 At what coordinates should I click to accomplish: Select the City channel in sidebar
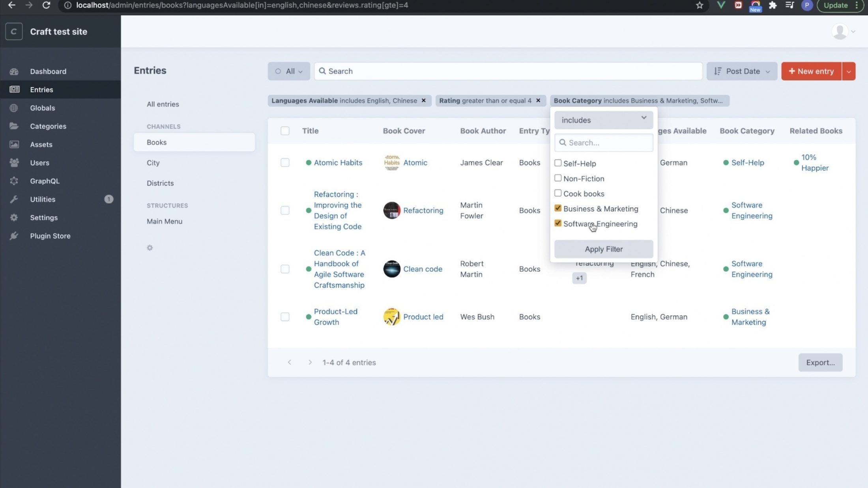coord(153,163)
